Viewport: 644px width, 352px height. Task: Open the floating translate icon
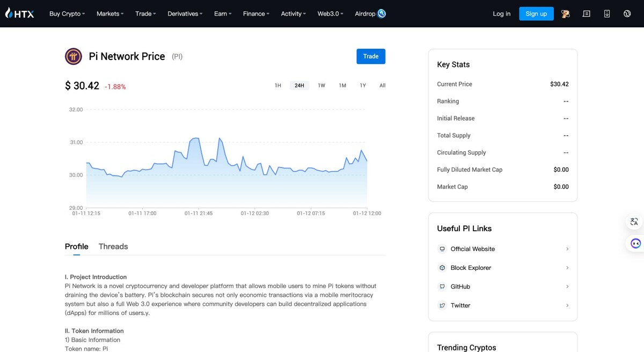tap(634, 222)
